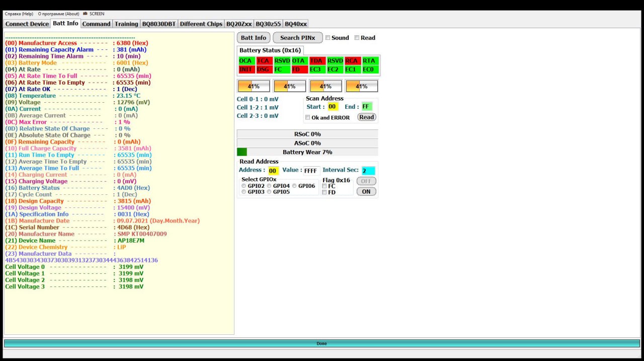Viewport: 644px width, 361px height.
Task: Click the Cell Voltage 0 row
Action: (x=74, y=267)
